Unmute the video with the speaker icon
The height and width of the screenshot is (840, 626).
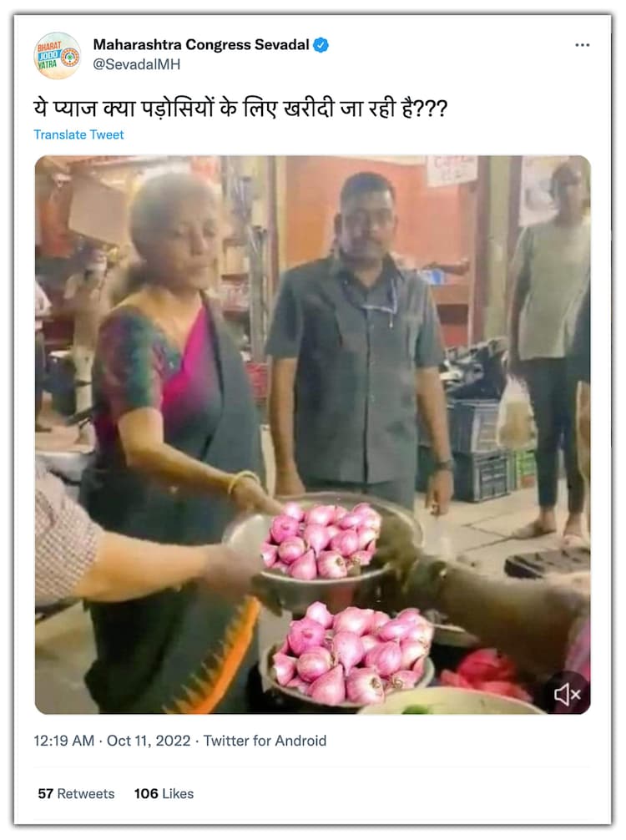pyautogui.click(x=567, y=693)
